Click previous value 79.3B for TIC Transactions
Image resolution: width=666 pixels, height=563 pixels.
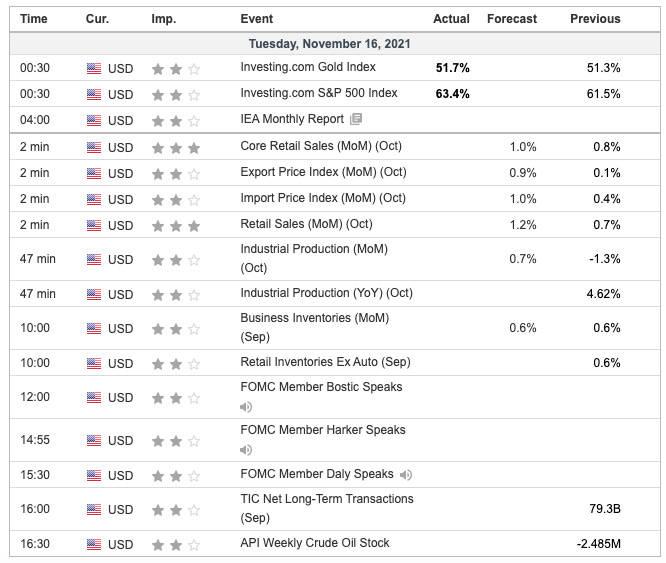click(x=605, y=509)
